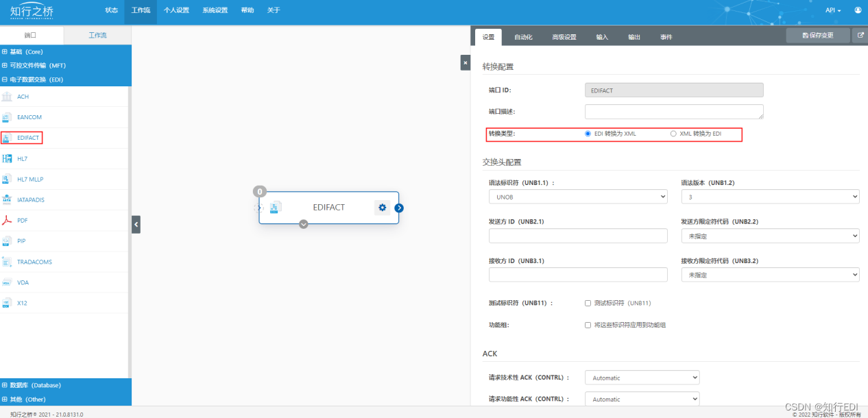
Task: Switch to 输出 panel tab
Action: click(x=634, y=37)
